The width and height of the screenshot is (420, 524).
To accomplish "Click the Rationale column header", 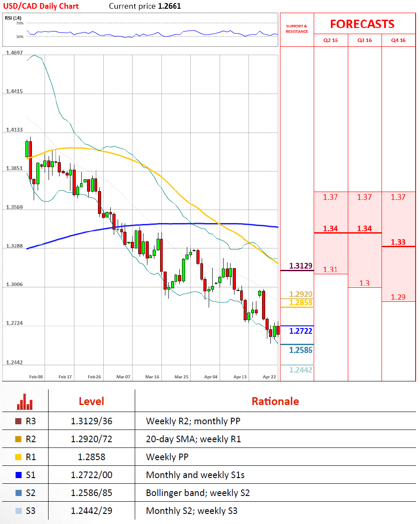I will 275,401.
